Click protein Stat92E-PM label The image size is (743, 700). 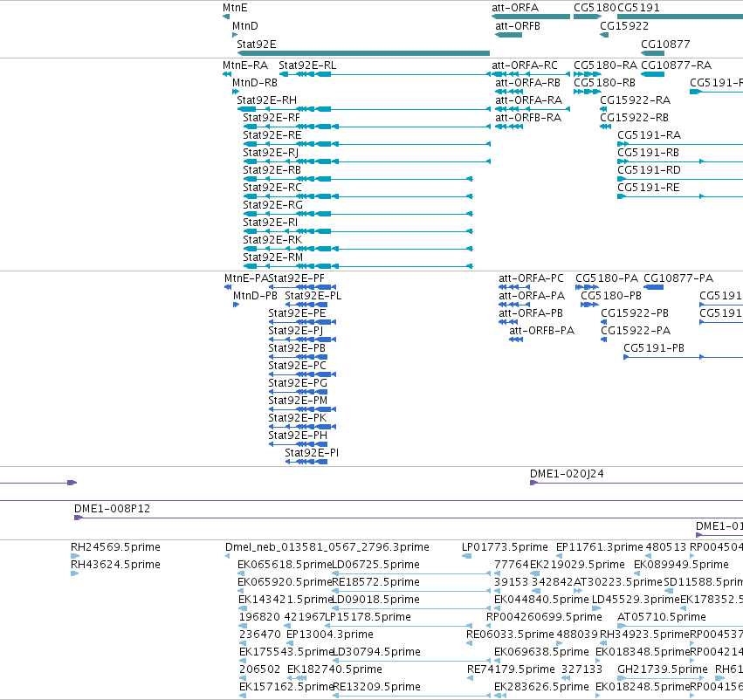298,401
